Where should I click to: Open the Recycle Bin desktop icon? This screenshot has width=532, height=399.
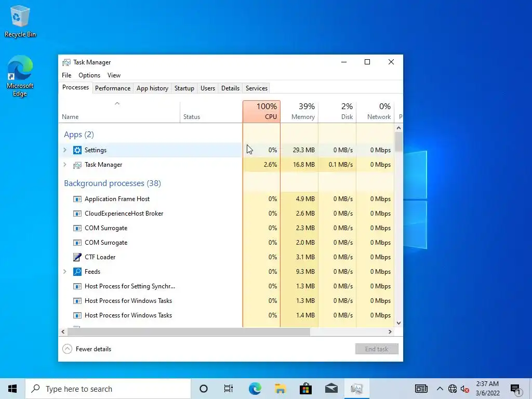20,21
